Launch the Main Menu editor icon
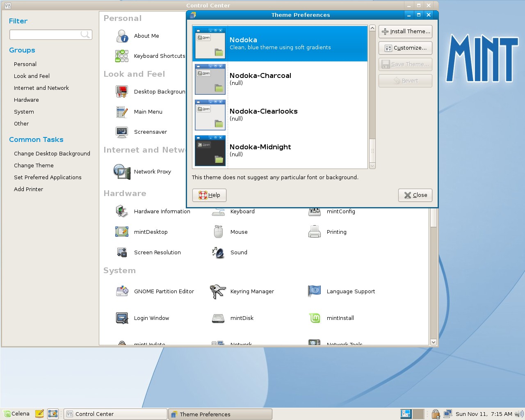This screenshot has width=525, height=420. [x=122, y=112]
